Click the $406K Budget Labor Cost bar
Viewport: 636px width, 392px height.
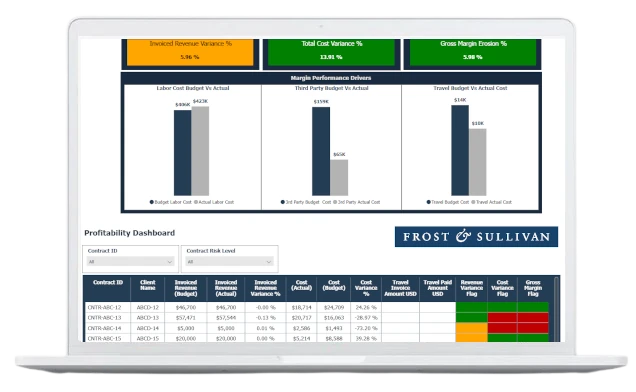click(183, 153)
